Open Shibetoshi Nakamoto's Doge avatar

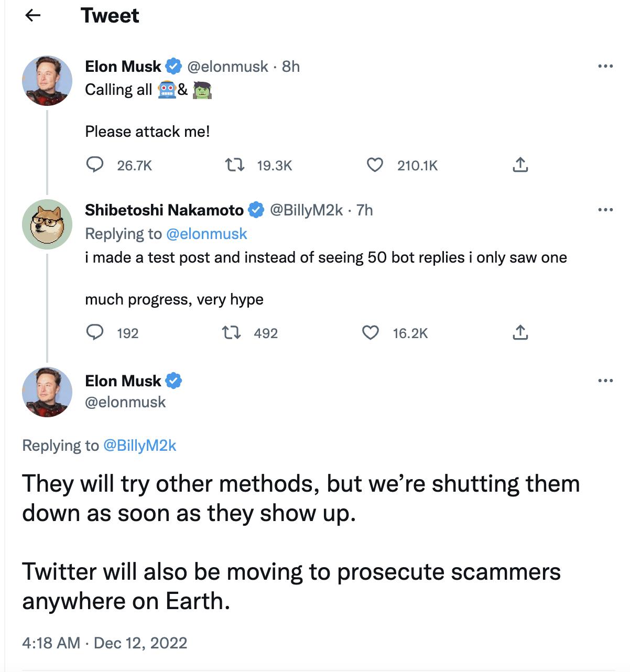pyautogui.click(x=47, y=224)
